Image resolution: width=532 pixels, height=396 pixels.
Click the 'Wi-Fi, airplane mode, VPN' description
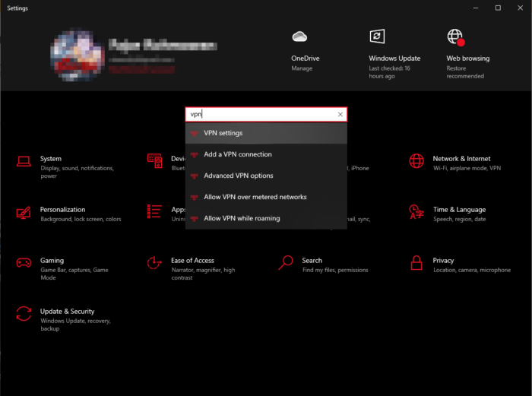pyautogui.click(x=467, y=168)
